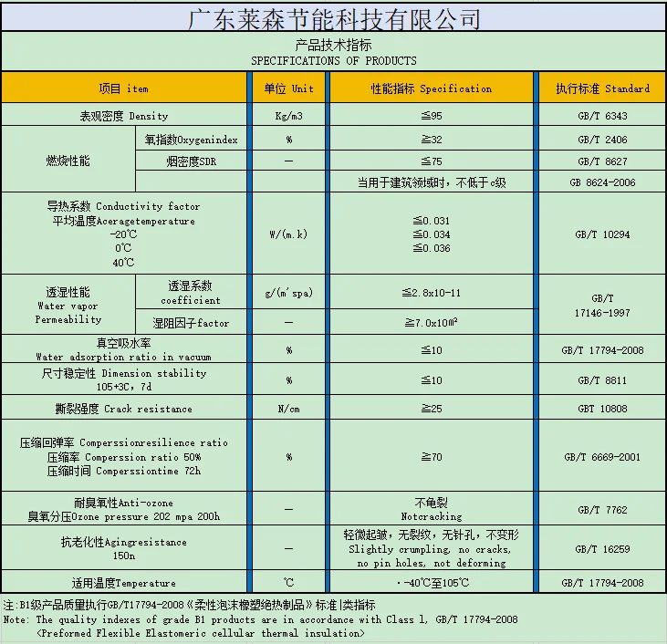Select the 断裂强度 Crack resistance cell
The height and width of the screenshot is (644, 667).
pyautogui.click(x=124, y=409)
